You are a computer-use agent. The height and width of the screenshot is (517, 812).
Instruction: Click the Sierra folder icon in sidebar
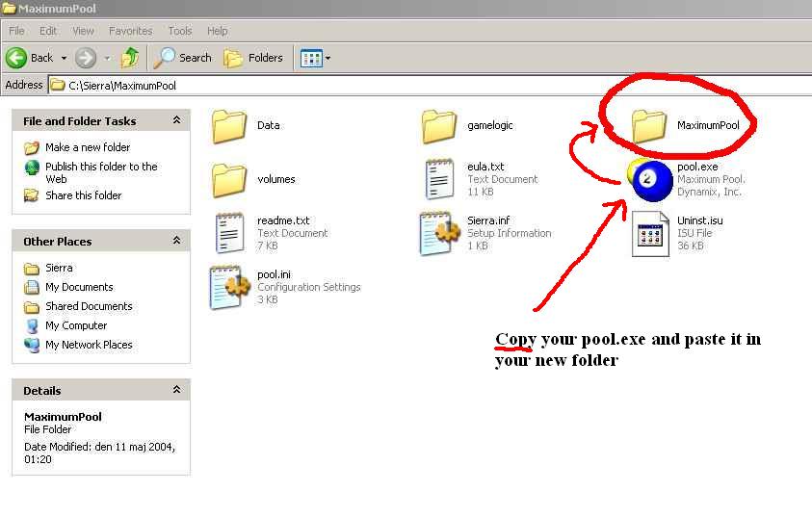pyautogui.click(x=32, y=269)
